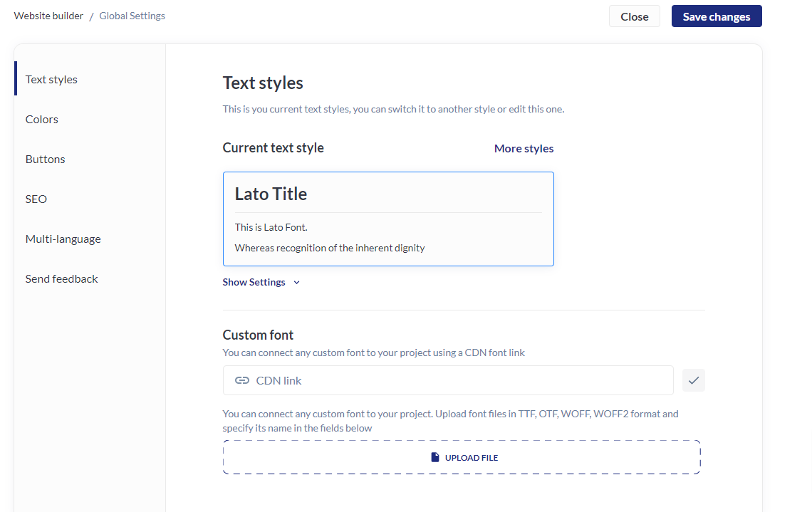Go to Buttons settings

[x=46, y=159]
